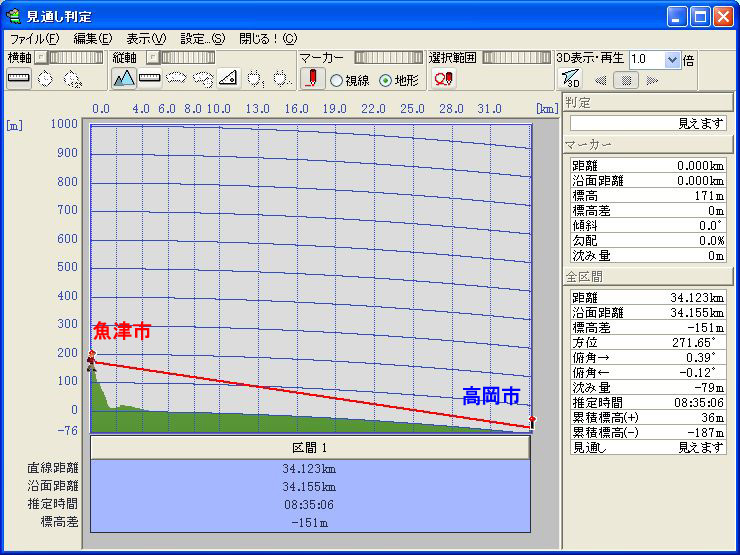Viewport: 740px width, 555px height.
Task: Click the 判定 panel header
Action: point(648,103)
